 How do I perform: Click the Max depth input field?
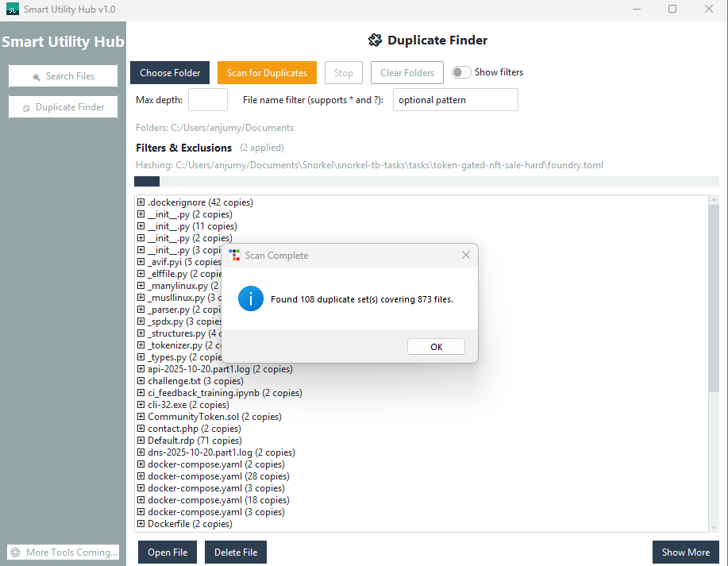point(207,99)
